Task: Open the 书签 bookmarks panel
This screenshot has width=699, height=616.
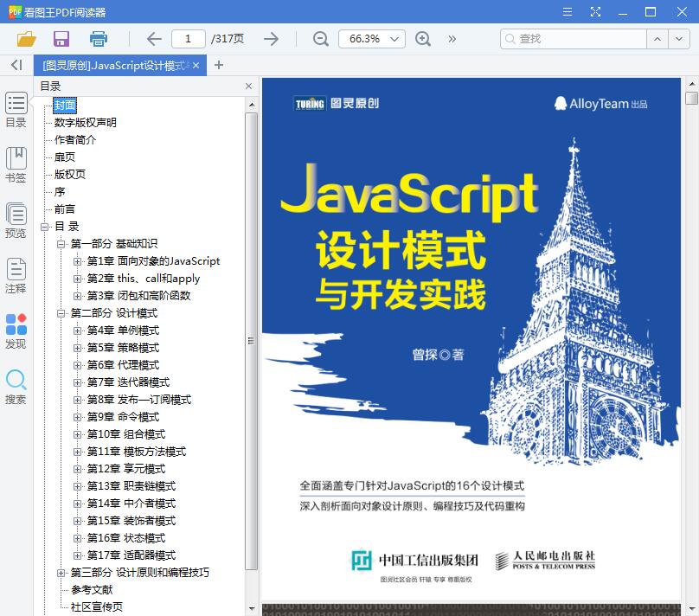Action: [16, 165]
